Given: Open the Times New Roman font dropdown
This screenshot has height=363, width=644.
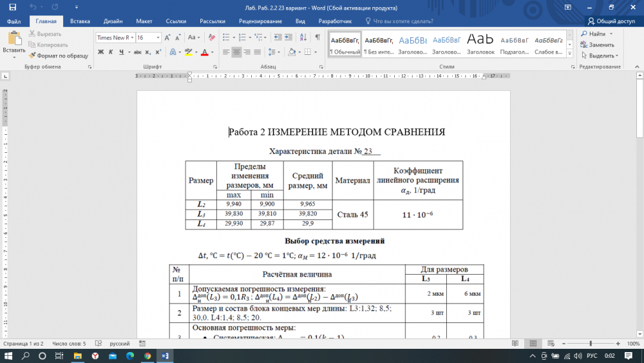Looking at the screenshot, I should pyautogui.click(x=132, y=37).
